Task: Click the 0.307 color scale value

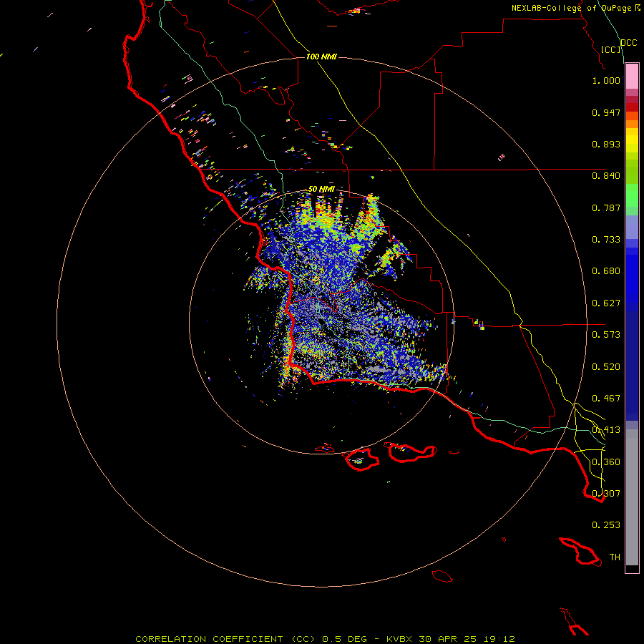Action: tap(606, 494)
